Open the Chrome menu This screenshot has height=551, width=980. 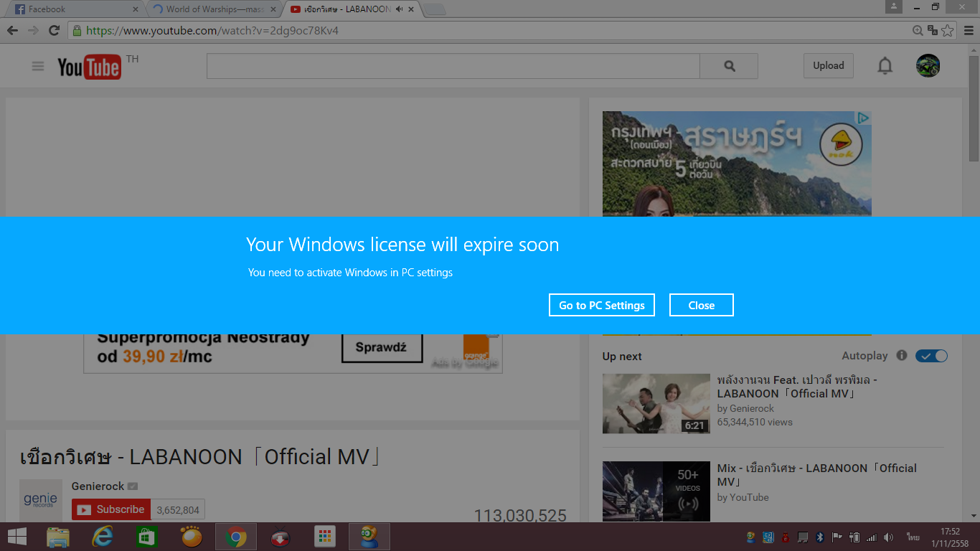pos(969,31)
